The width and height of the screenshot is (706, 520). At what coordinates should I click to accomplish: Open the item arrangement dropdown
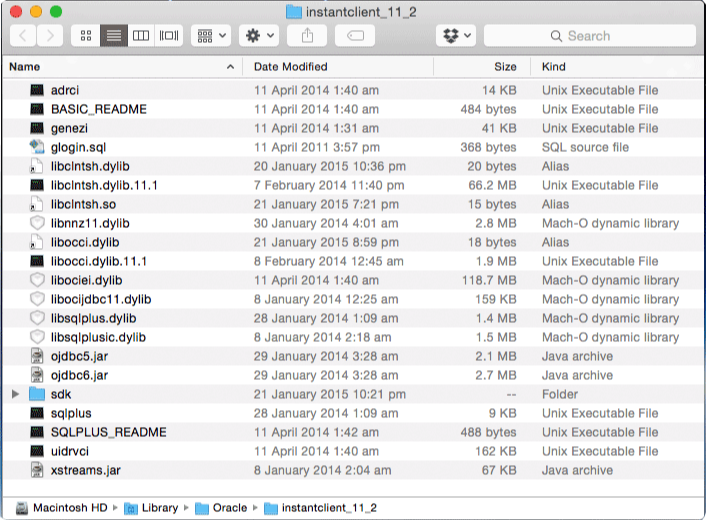click(211, 36)
